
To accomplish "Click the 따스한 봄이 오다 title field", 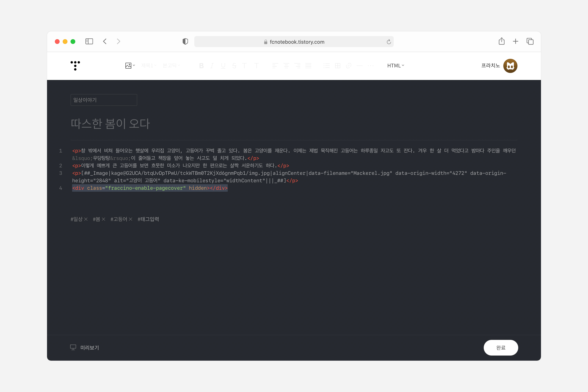I will click(110, 123).
